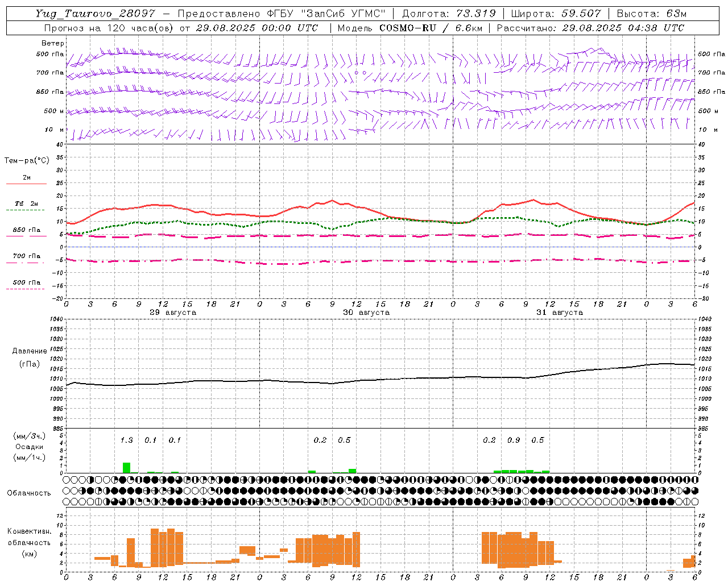The image size is (728, 582).
Task: Click the 'ФГБУ "ЗапСиб УГМС"' provider text
Action: pyautogui.click(x=327, y=14)
